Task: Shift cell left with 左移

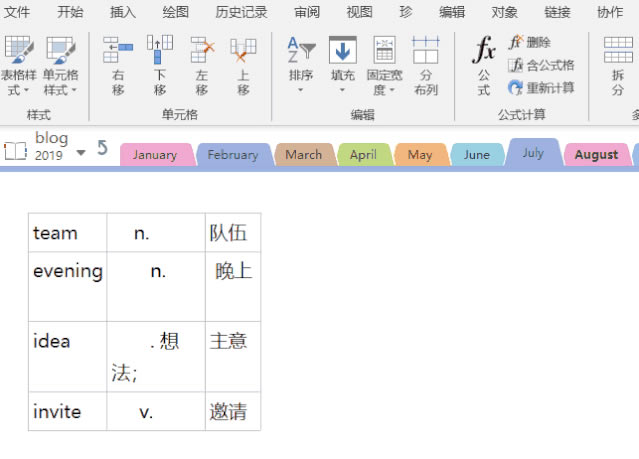Action: (x=202, y=65)
